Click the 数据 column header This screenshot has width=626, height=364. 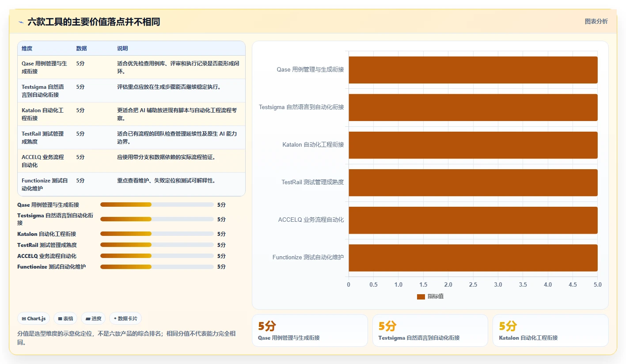pyautogui.click(x=81, y=49)
